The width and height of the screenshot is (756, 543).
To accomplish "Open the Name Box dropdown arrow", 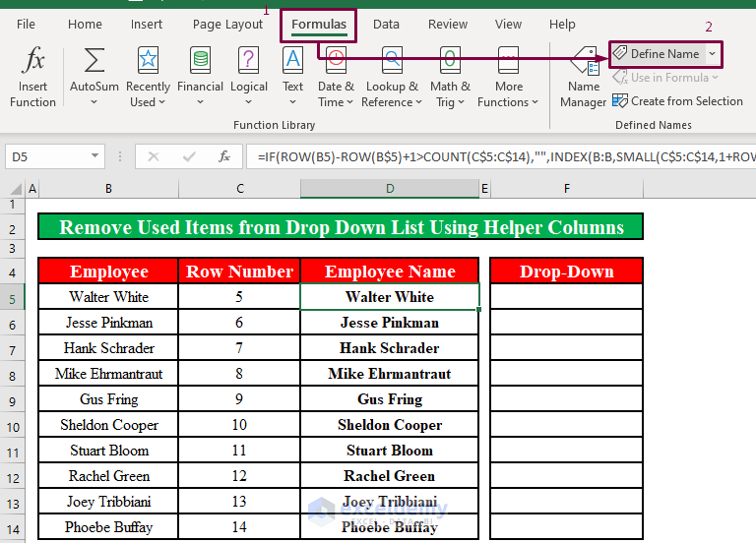I will pos(94,156).
